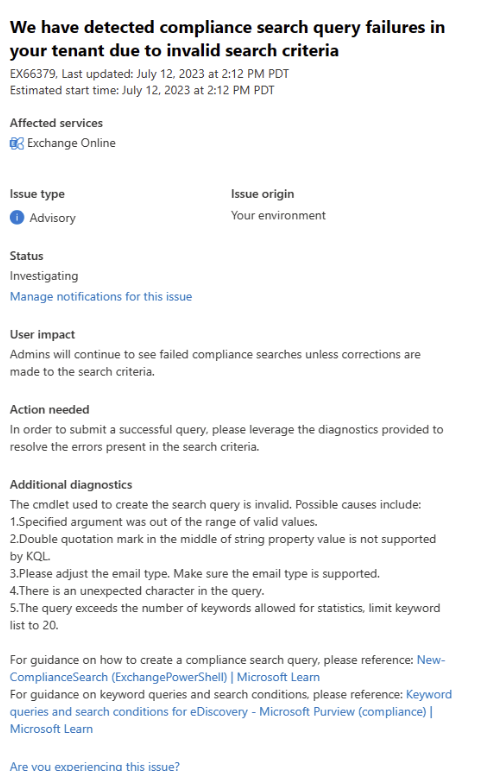Image resolution: width=478 pixels, height=771 pixels.
Task: Open Manage notifications for this issue
Action: 101,297
